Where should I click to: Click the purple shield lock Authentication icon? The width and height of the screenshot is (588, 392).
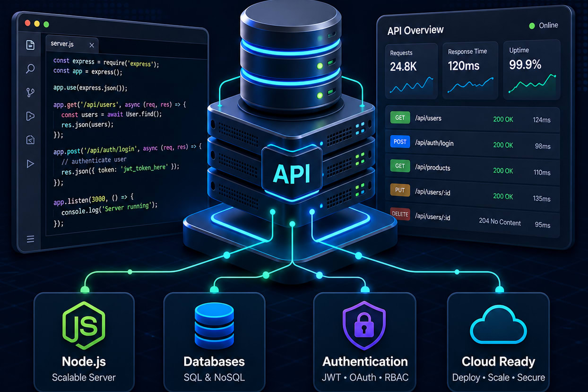pyautogui.click(x=364, y=325)
